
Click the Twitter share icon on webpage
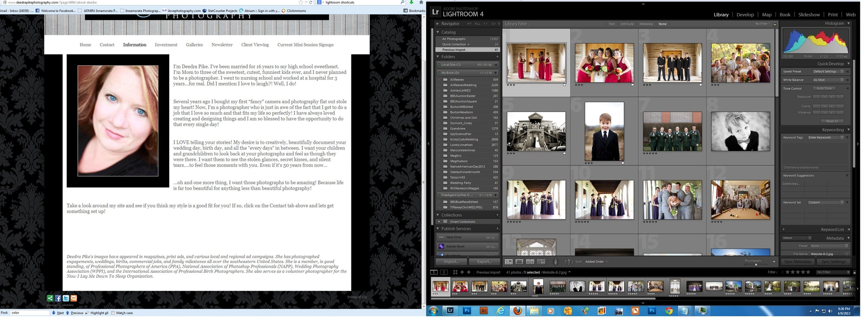[66, 298]
